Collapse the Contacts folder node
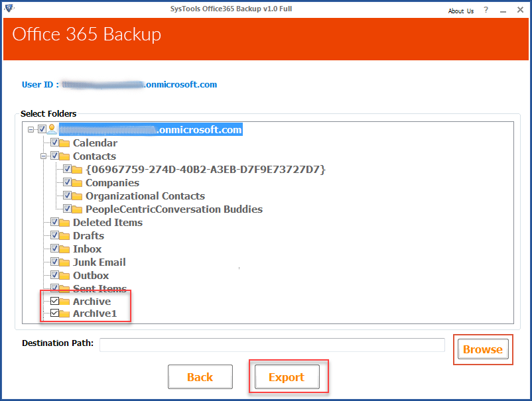Screen dimensions: 532x401 tap(43, 156)
